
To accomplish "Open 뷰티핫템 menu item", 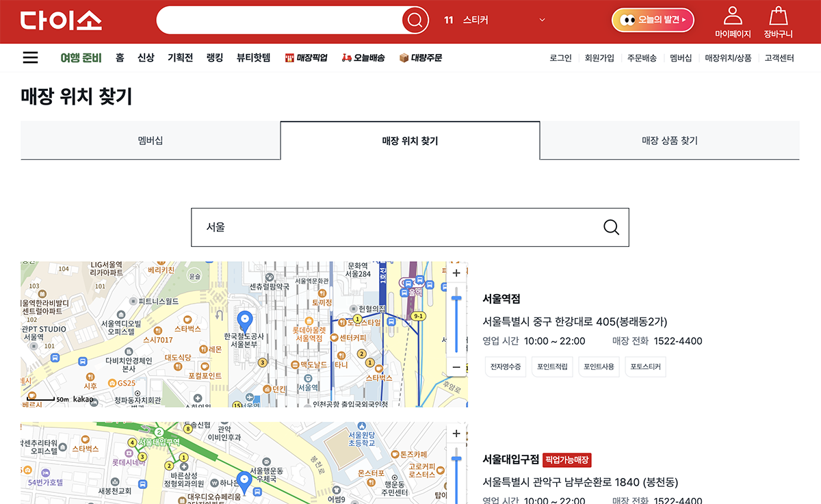I will click(x=253, y=57).
